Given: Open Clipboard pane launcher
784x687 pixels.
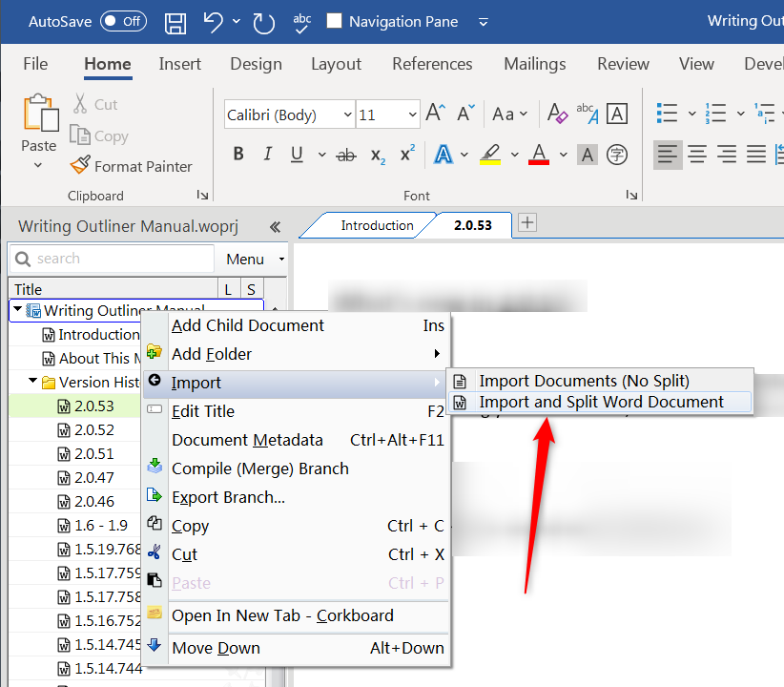Looking at the screenshot, I should click(202, 196).
